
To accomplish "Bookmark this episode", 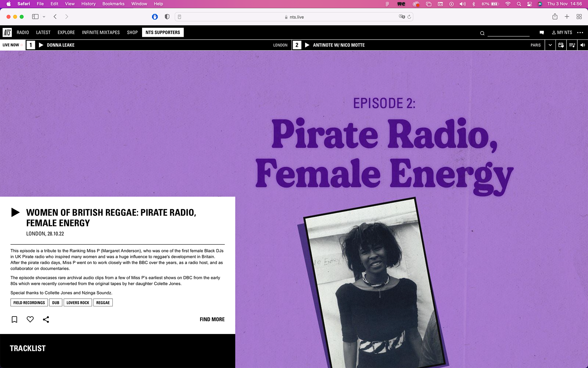I will tap(14, 320).
